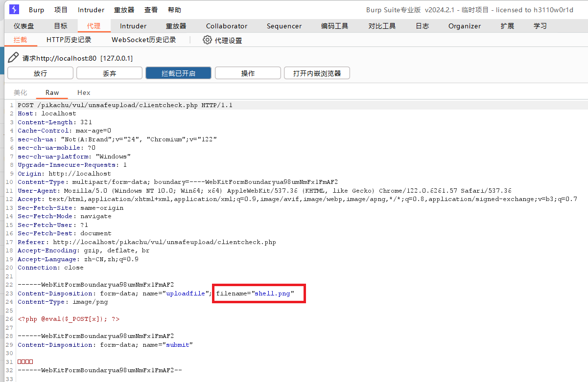Select the 拦截 sub-tab
Screen dimensions: 588x382
tap(21, 40)
